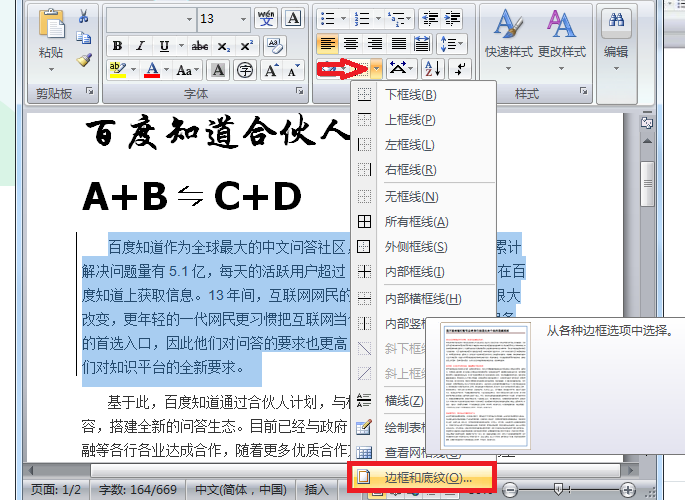Image resolution: width=685 pixels, height=500 pixels.
Task: Click the bullets list icon
Action: 328,19
